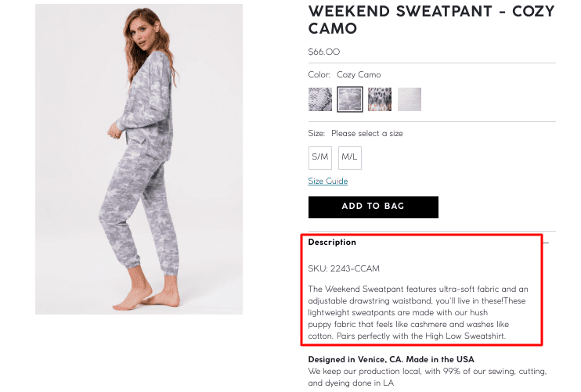581x392 pixels.
Task: Click the Weekend Sweatpant product title
Action: coord(431,20)
